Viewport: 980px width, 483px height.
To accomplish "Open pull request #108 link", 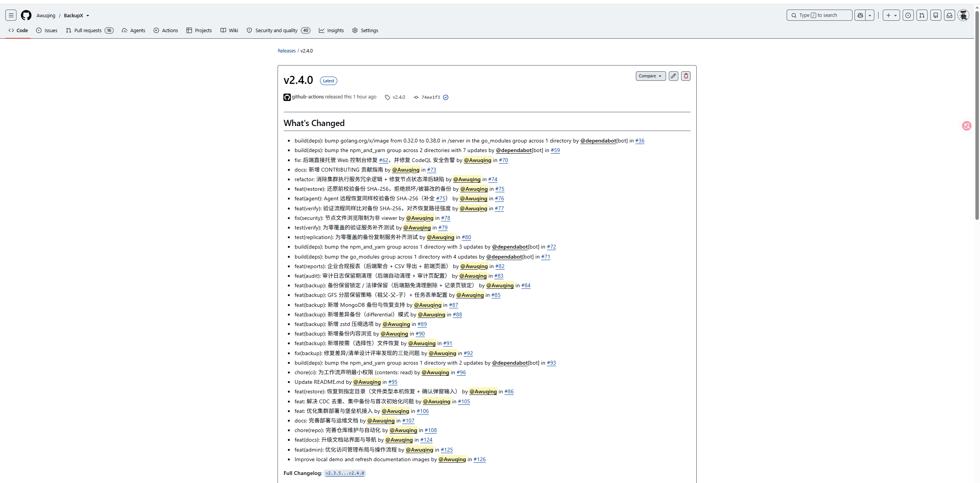I will click(431, 430).
